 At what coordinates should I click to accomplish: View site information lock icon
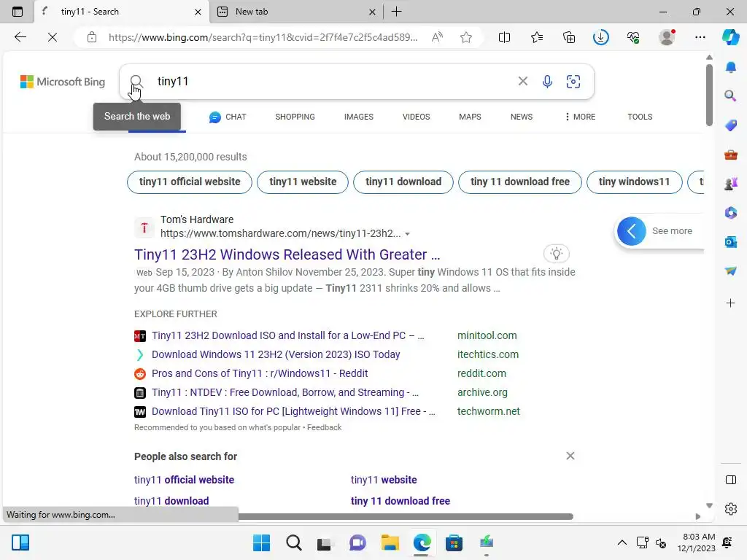tap(92, 37)
